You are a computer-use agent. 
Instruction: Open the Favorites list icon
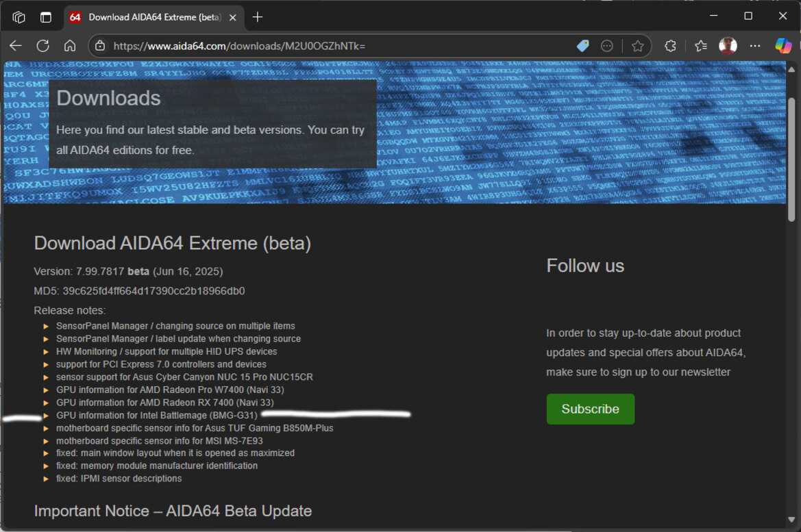(x=701, y=46)
